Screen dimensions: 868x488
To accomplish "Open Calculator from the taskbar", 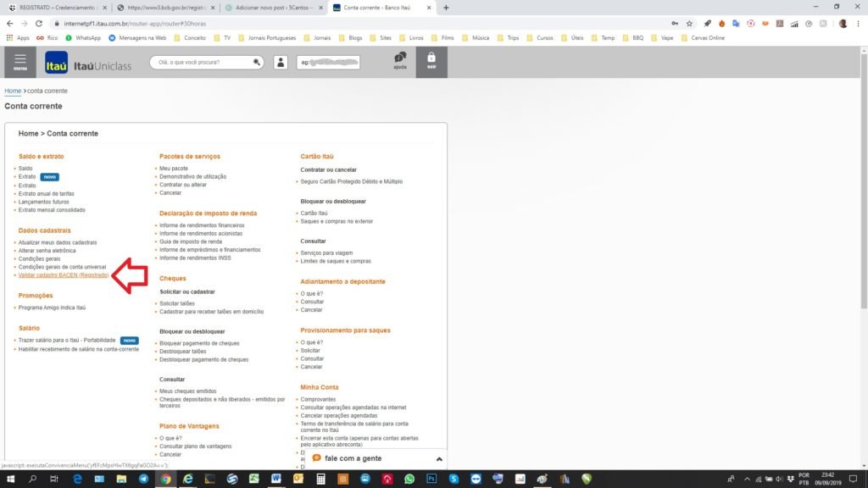I will point(320,479).
